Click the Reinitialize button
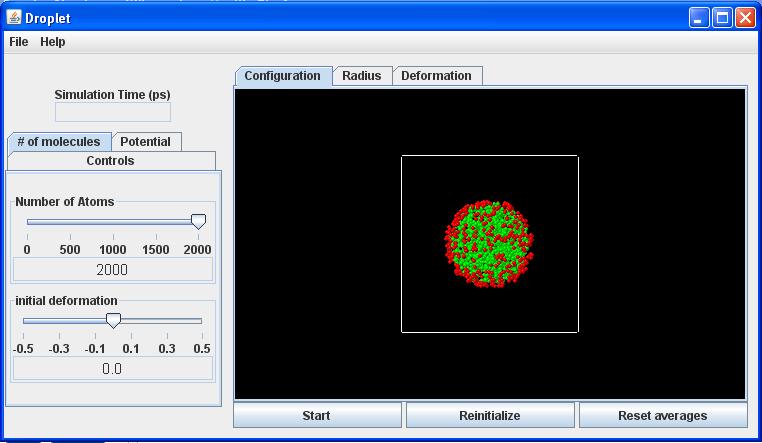Image resolution: width=762 pixels, height=443 pixels. (490, 416)
